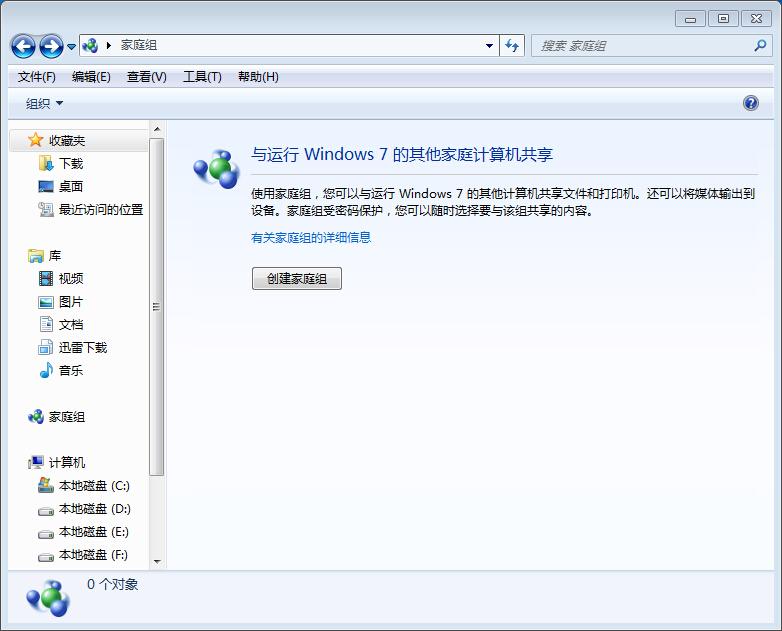Screen dimensions: 782x631
Task: Open the recent pages dropdown arrow
Action: pyautogui.click(x=71, y=47)
